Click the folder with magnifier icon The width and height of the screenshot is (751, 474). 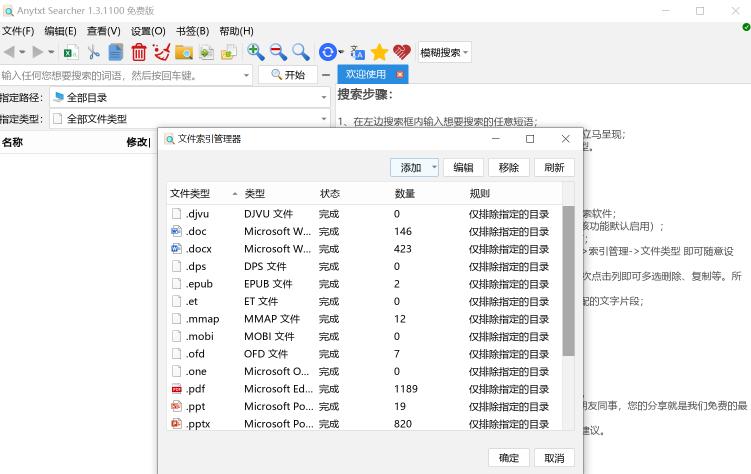(x=183, y=52)
